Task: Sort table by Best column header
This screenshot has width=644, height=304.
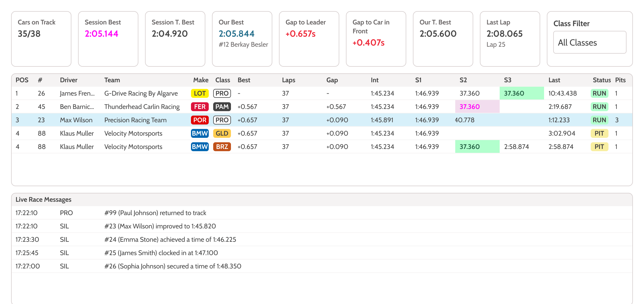Action: point(244,80)
